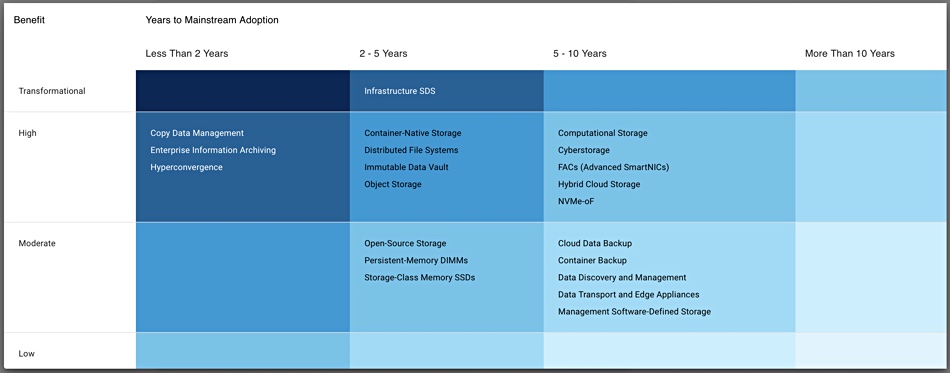Viewport: 950px width, 373px height.
Task: Select Copy Data Management item
Action: [x=197, y=133]
